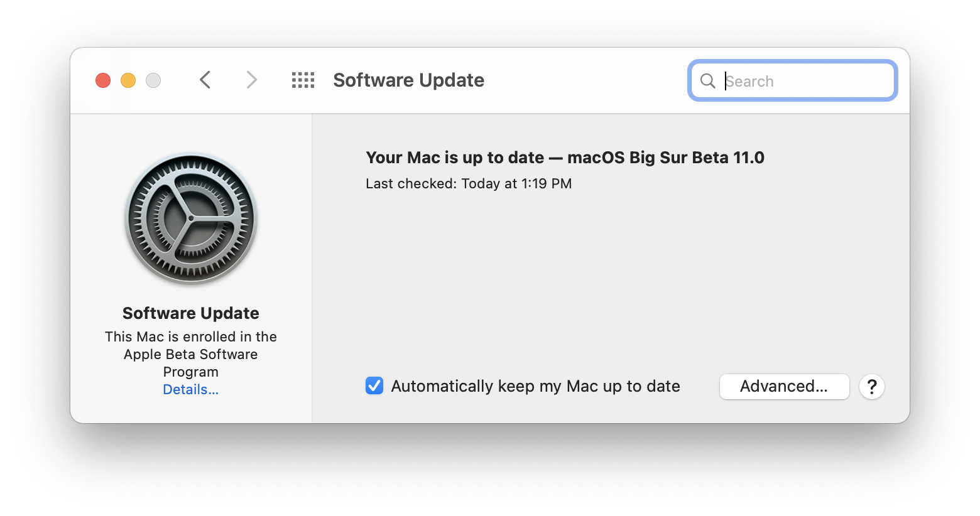
Task: Click the Software Update window title
Action: pos(408,80)
